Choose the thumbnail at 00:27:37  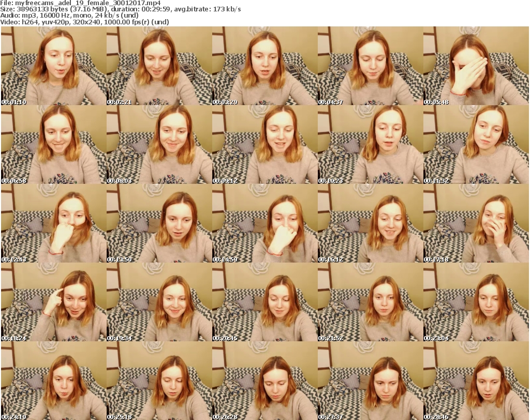click(371, 381)
